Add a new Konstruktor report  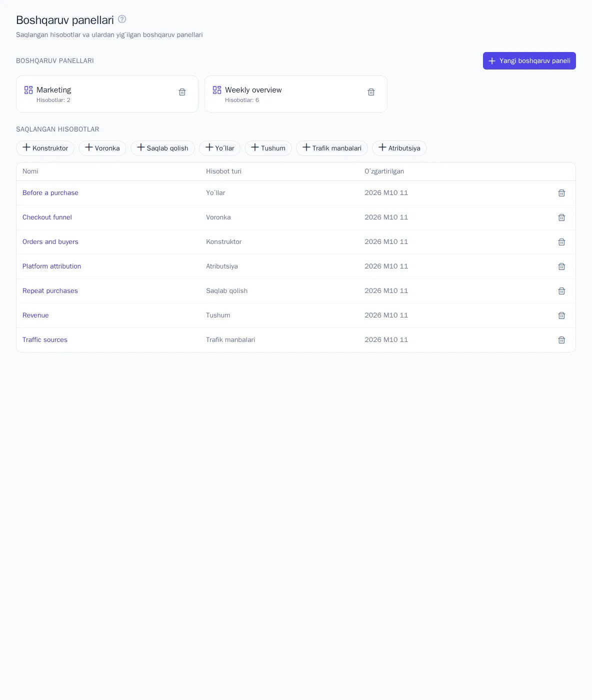pos(45,148)
